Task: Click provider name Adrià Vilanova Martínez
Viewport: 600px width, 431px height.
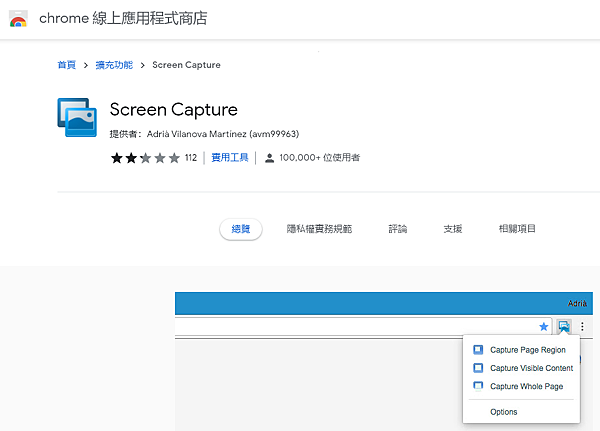Action: (x=223, y=134)
